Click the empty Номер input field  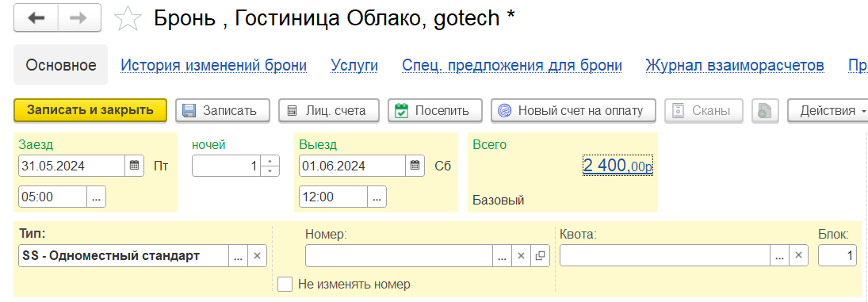400,256
